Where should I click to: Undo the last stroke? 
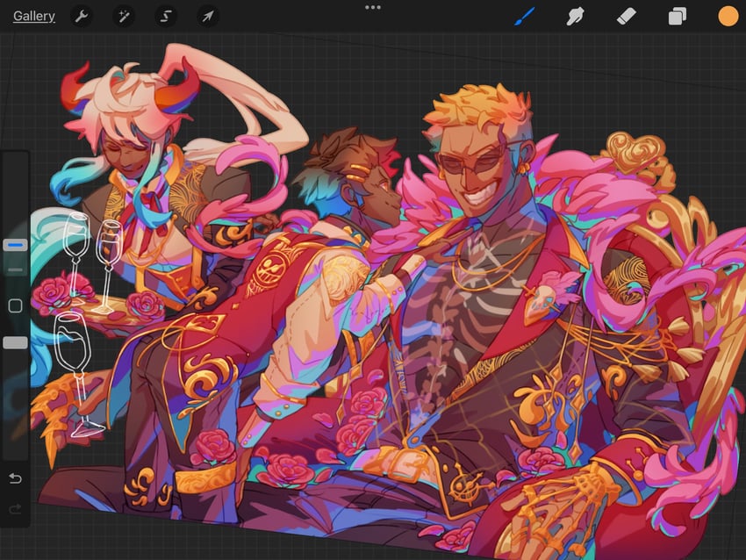click(15, 478)
